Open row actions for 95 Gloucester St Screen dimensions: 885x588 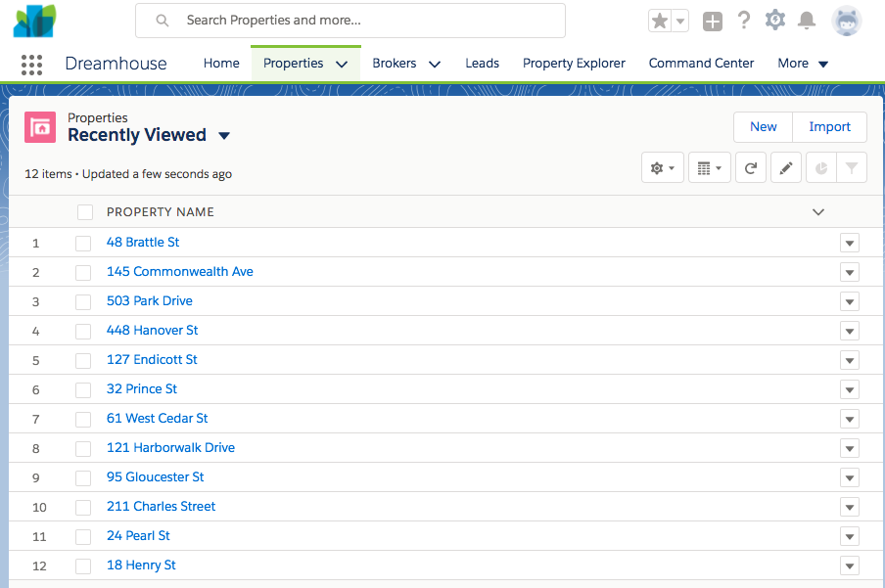click(850, 478)
